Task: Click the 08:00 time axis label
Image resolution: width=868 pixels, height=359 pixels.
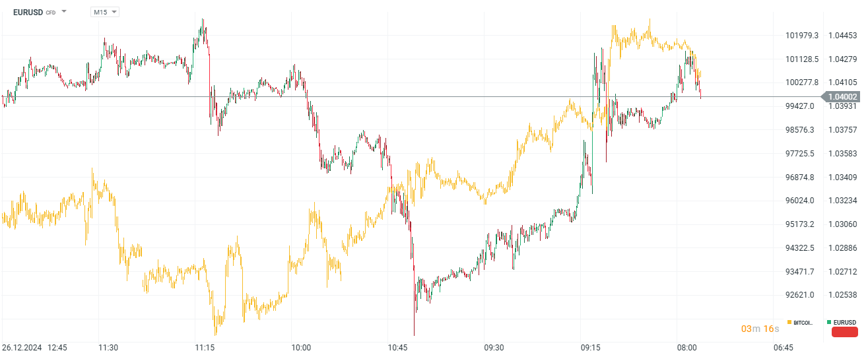Action: pos(686,347)
